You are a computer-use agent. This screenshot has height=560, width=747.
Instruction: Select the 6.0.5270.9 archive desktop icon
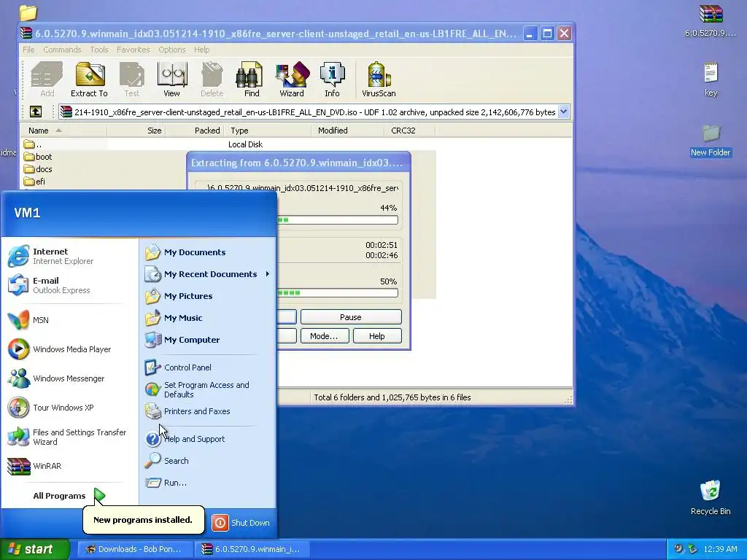pyautogui.click(x=711, y=20)
